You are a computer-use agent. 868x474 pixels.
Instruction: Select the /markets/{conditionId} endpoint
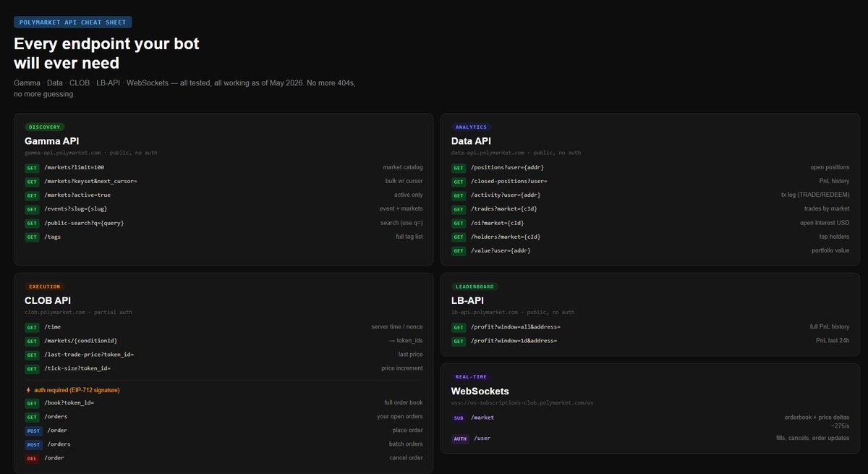pyautogui.click(x=80, y=341)
